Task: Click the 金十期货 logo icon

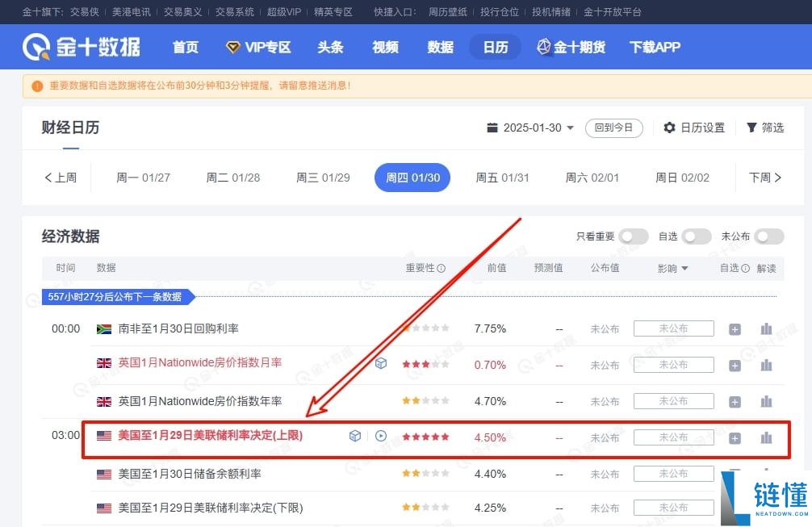Action: click(543, 47)
